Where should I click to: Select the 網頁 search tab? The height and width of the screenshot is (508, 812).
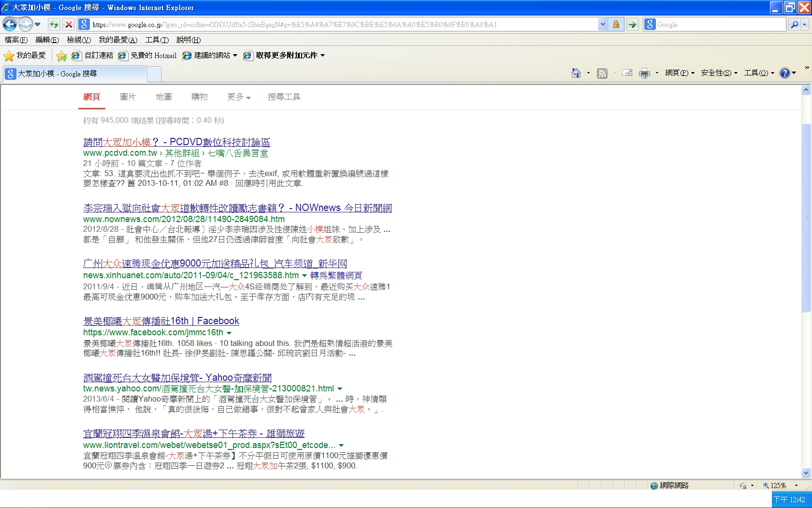91,97
